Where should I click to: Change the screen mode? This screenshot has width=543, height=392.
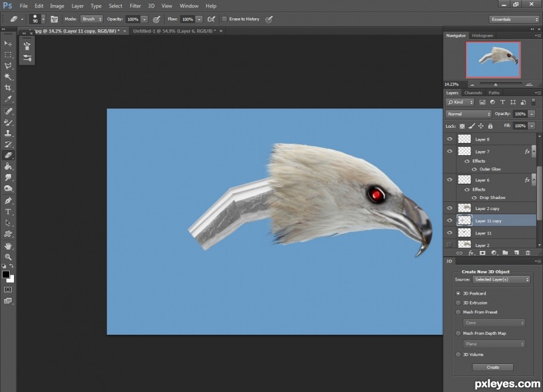8,301
